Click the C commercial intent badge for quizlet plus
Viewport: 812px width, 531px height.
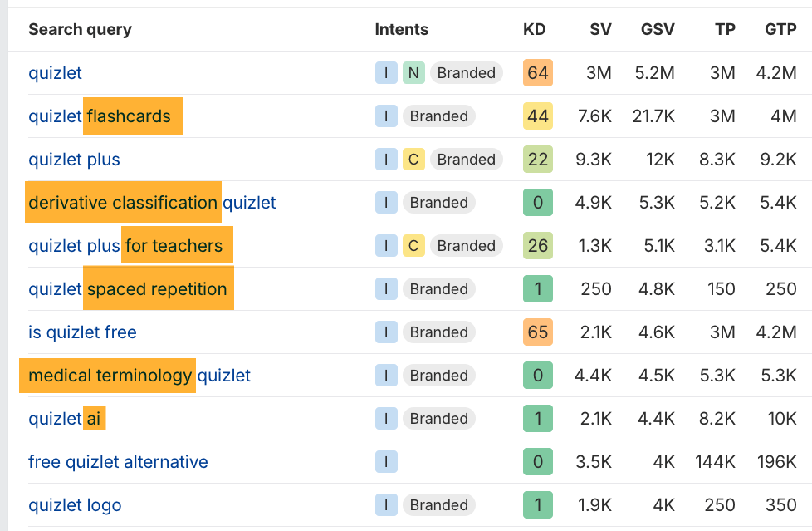click(x=413, y=159)
